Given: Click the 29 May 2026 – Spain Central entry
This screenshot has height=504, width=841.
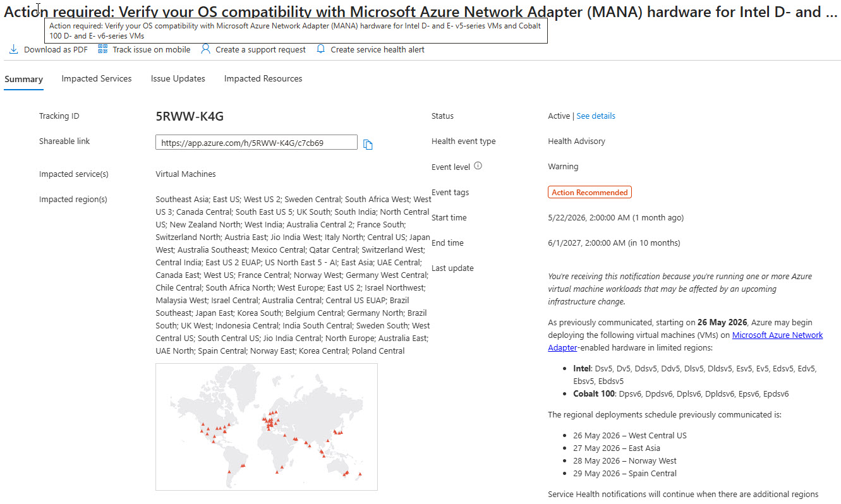Looking at the screenshot, I should 625,474.
